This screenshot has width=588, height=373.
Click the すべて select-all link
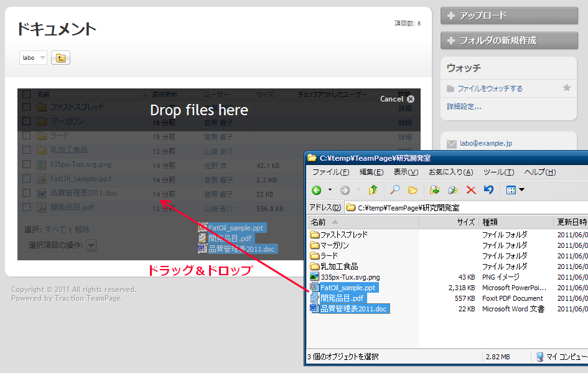click(55, 230)
